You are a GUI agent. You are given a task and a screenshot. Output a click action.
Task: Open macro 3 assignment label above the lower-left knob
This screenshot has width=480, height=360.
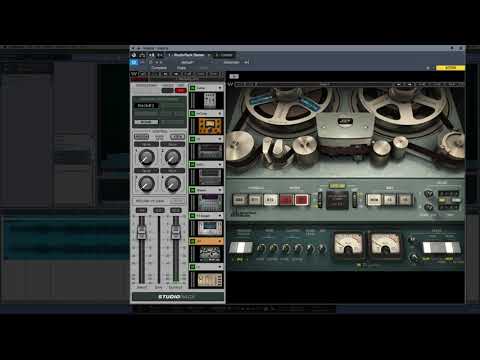pyautogui.click(x=146, y=171)
